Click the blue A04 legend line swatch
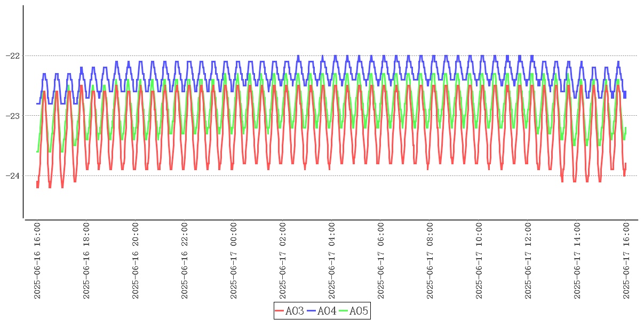644x320 pixels. [x=312, y=311]
